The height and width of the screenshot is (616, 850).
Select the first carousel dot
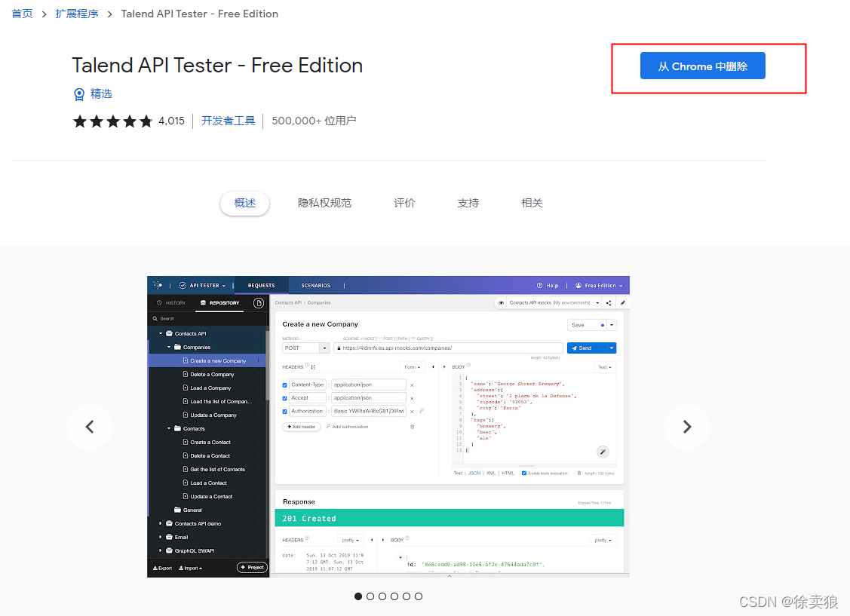click(358, 596)
